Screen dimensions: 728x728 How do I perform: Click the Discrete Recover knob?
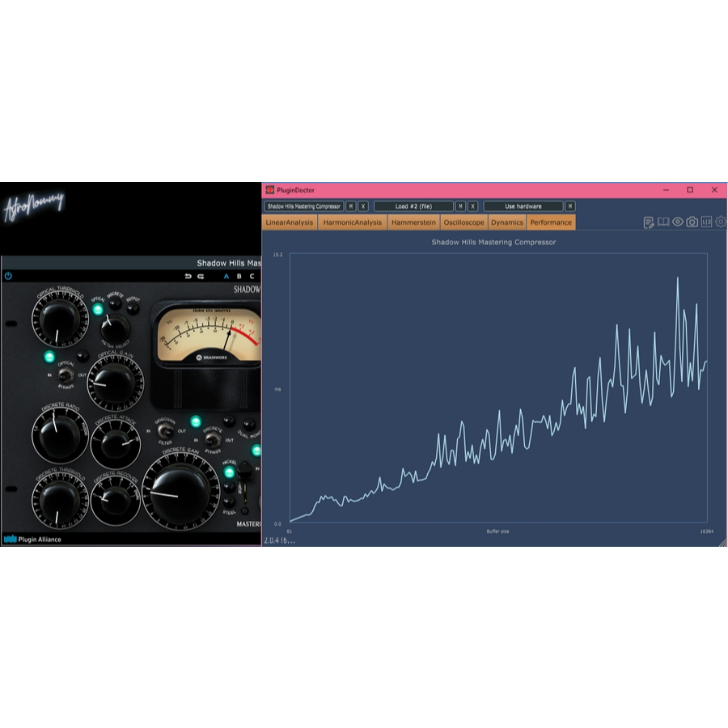point(115,500)
